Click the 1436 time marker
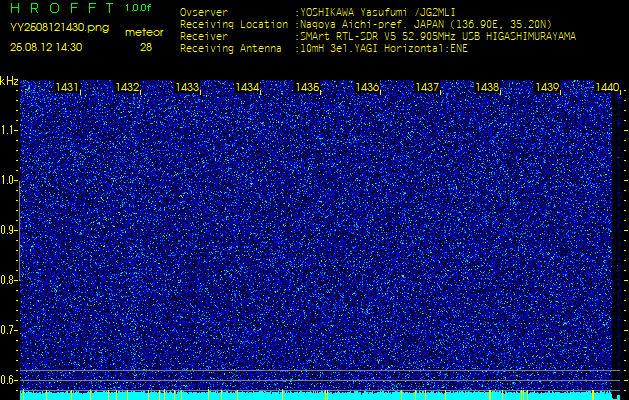This screenshot has width=629, height=400. click(367, 87)
